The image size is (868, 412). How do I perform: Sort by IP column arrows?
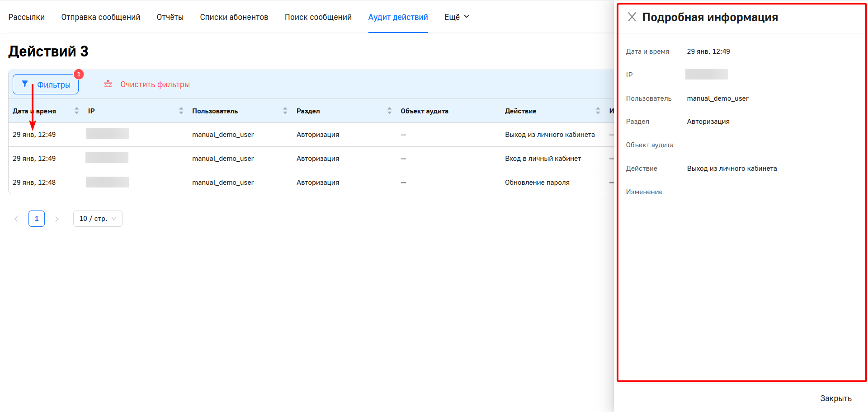pos(181,111)
